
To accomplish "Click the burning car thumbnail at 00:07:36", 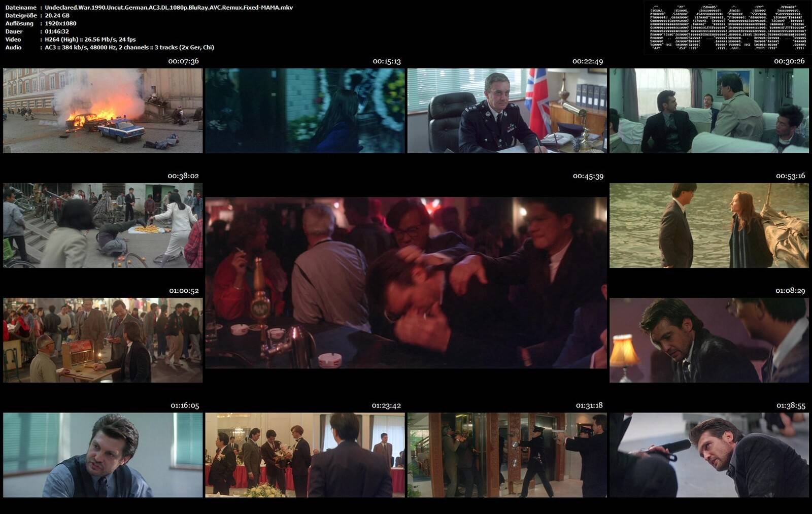I will pyautogui.click(x=103, y=111).
